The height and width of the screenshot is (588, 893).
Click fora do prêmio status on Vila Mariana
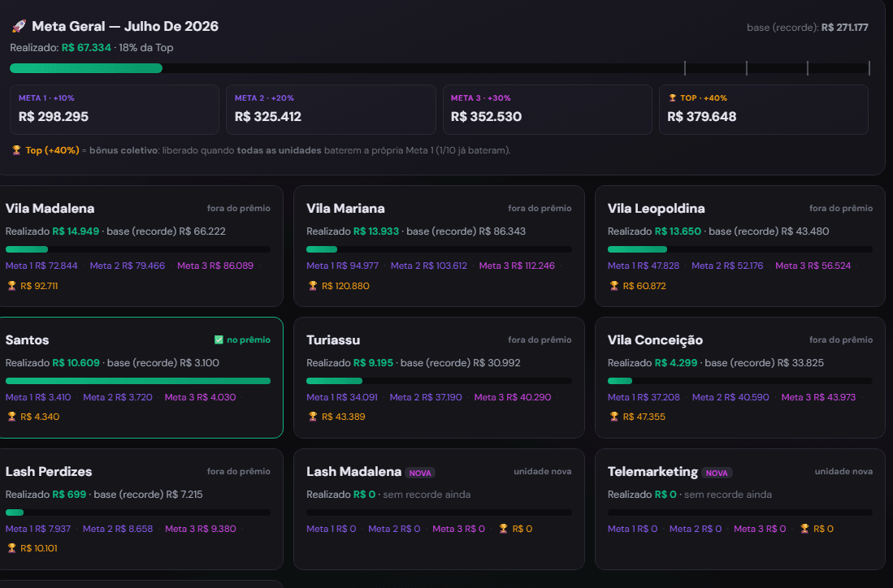pos(540,209)
